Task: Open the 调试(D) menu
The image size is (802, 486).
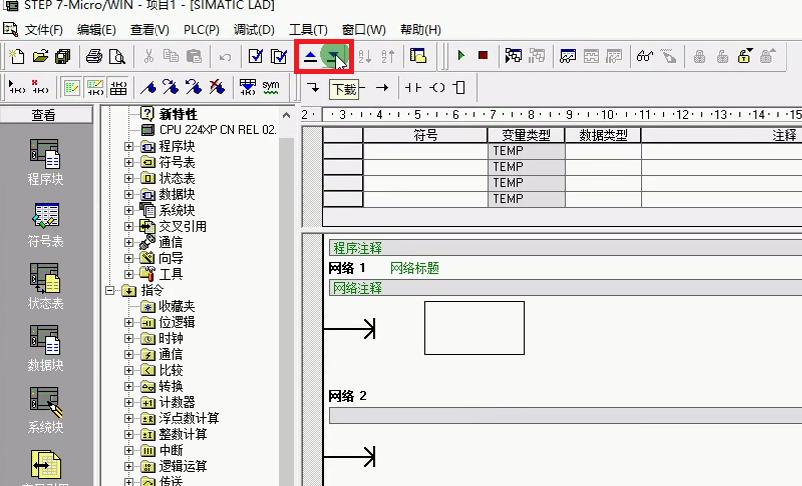Action: coord(254,30)
